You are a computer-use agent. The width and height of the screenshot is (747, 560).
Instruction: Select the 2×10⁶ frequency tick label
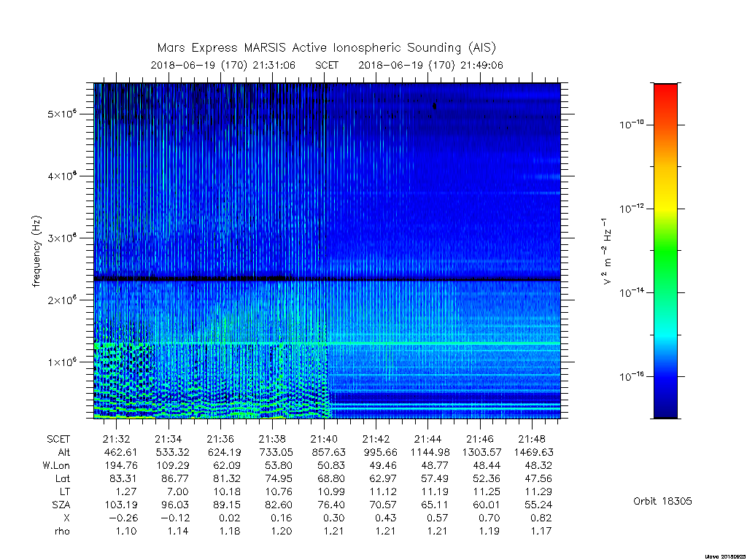coord(62,300)
